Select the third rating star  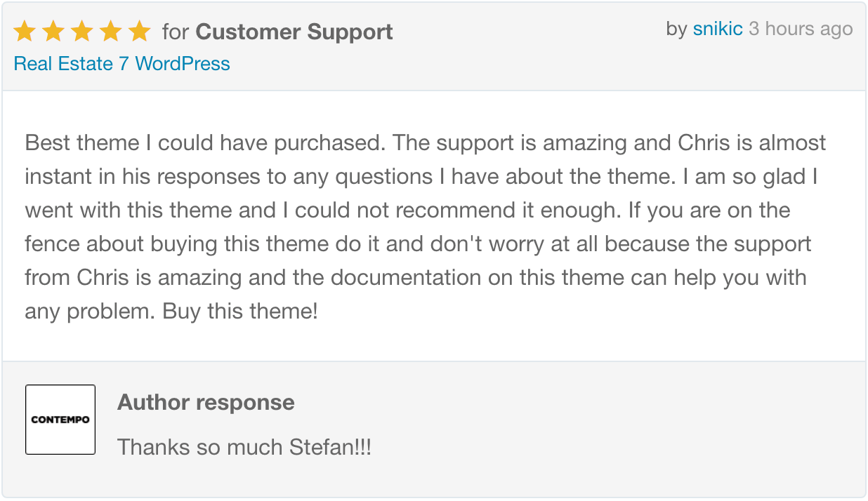(x=82, y=32)
